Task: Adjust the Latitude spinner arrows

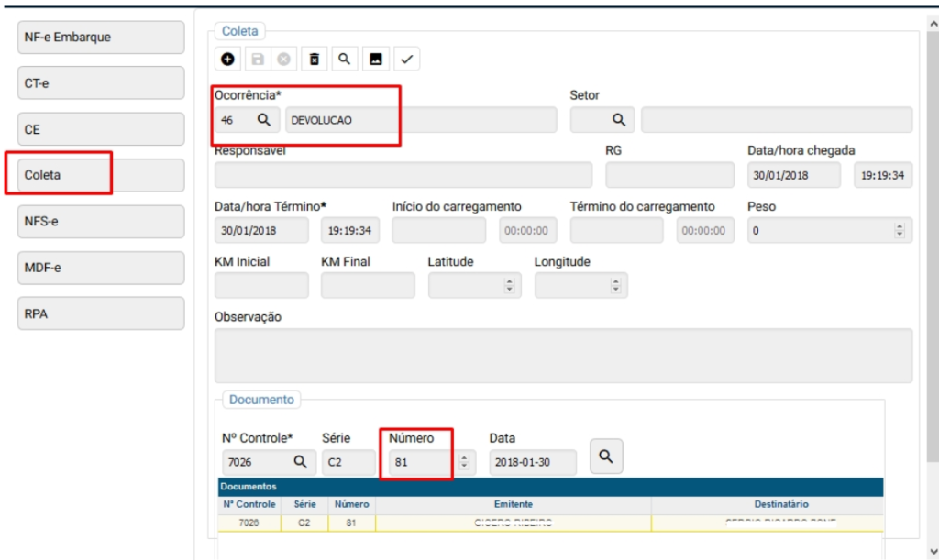Action: coord(510,286)
